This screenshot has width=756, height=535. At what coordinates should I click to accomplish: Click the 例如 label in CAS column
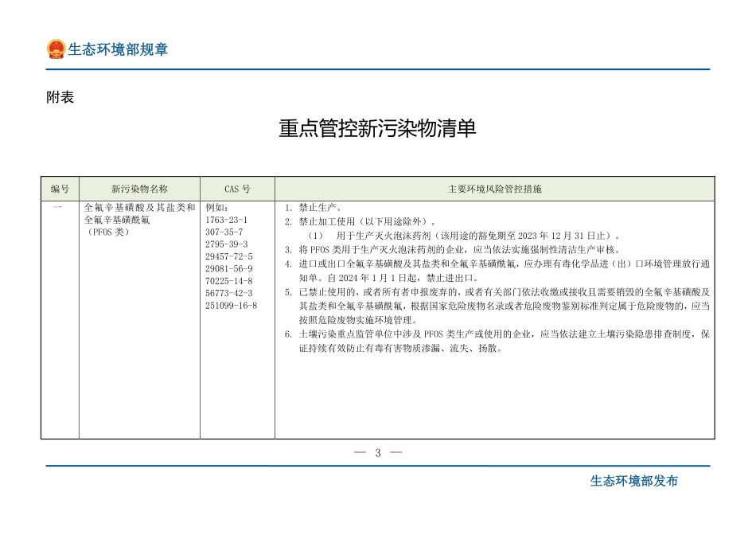tap(215, 207)
